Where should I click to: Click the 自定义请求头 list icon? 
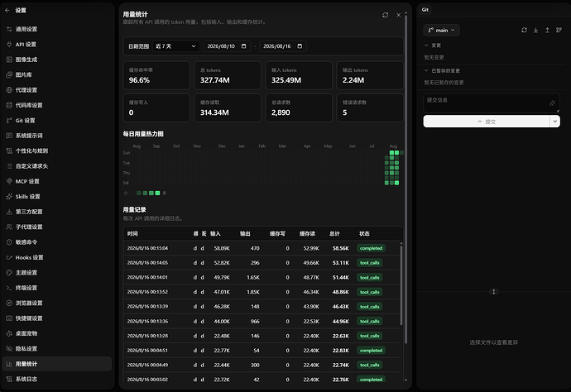coord(9,166)
